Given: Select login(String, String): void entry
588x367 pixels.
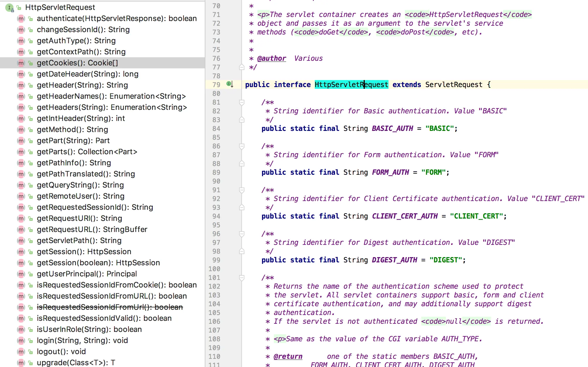Looking at the screenshot, I should point(82,340).
